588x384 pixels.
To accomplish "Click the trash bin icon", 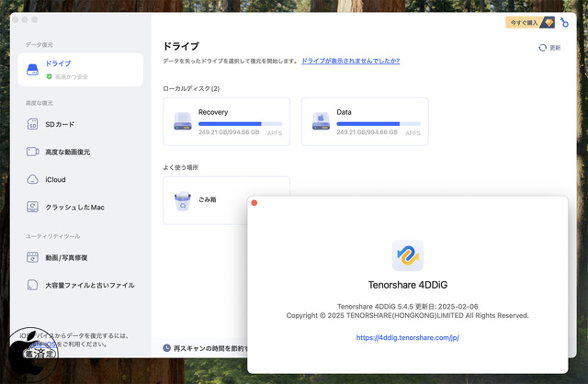I will [183, 201].
